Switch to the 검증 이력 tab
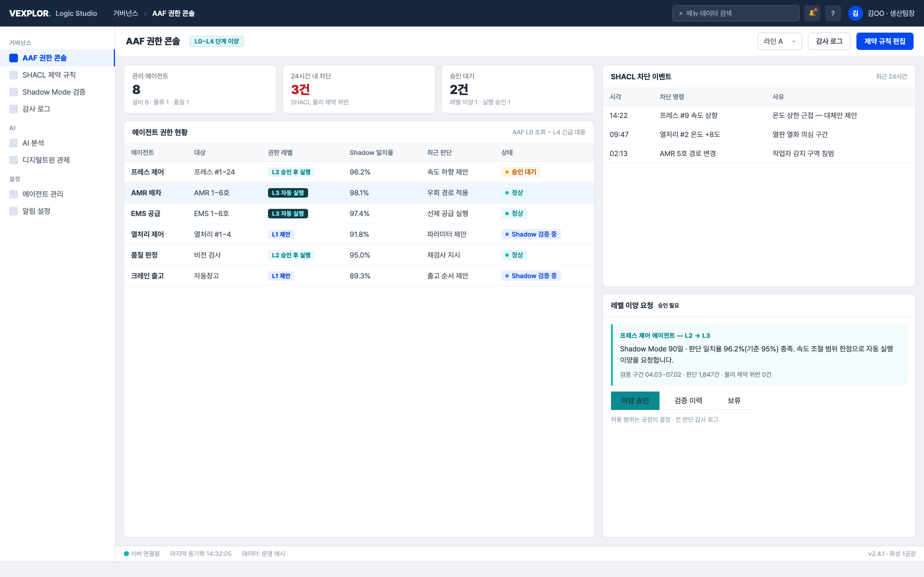 point(688,400)
